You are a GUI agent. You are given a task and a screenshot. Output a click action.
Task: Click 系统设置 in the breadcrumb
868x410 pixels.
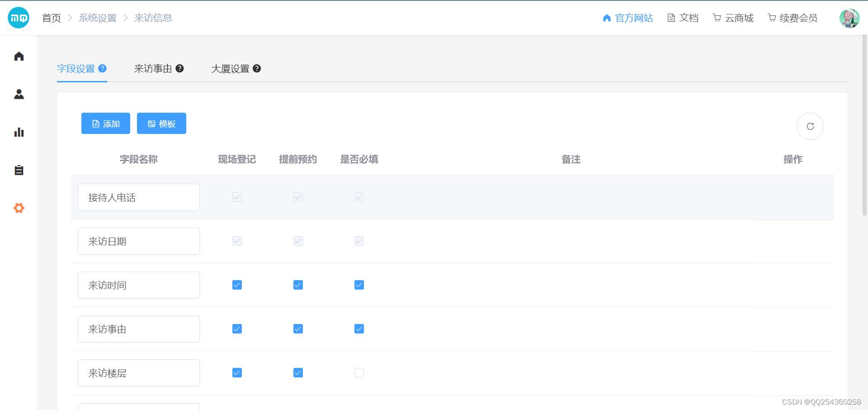pos(98,18)
